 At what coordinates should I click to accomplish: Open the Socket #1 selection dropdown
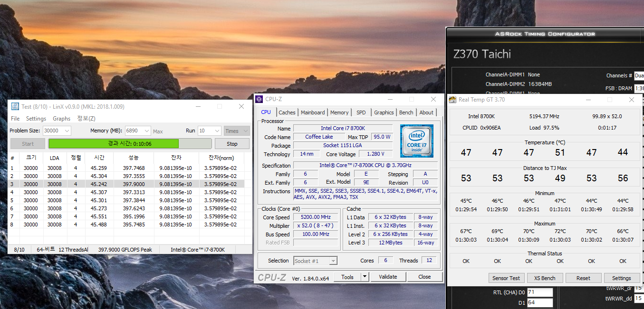[x=315, y=261]
